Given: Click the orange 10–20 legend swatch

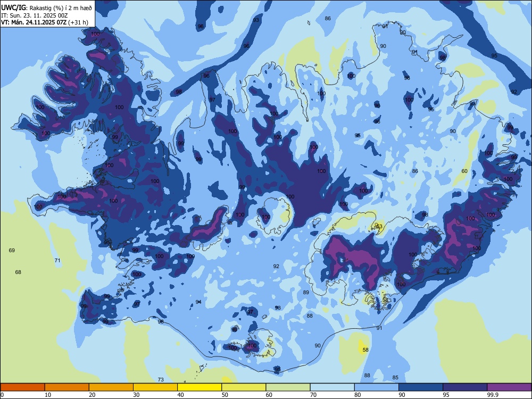Looking at the screenshot, I should pos(67,387).
